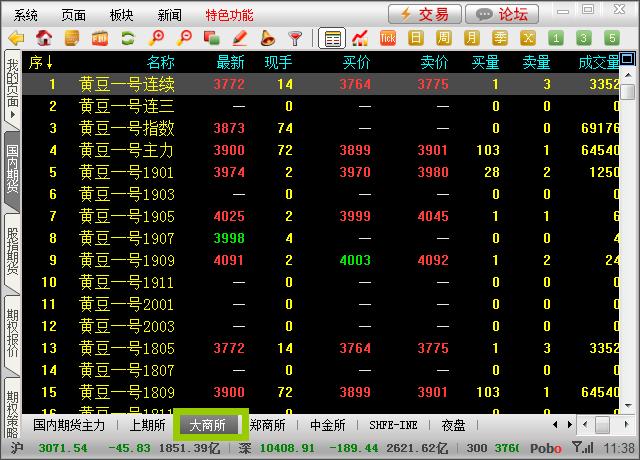Click the 买价 column header
The height and width of the screenshot is (460, 640).
click(356, 62)
